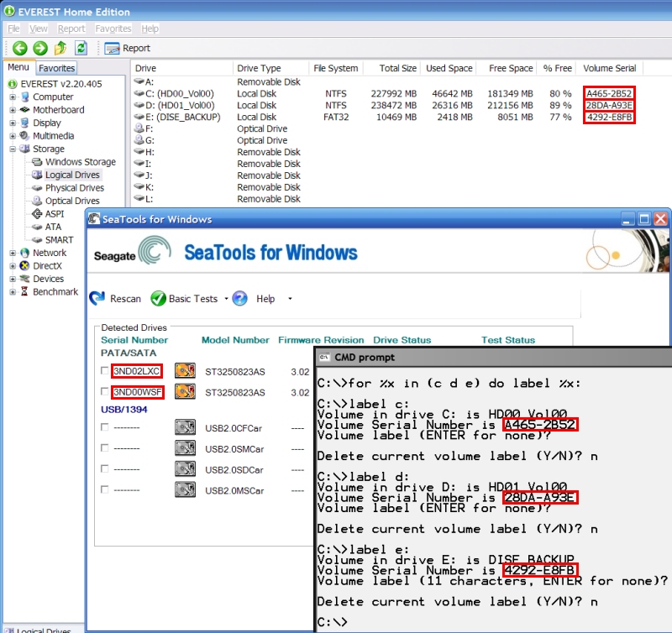Click the Motherboard icon in tree
Viewport: 672px width, 633px height.
point(25,110)
